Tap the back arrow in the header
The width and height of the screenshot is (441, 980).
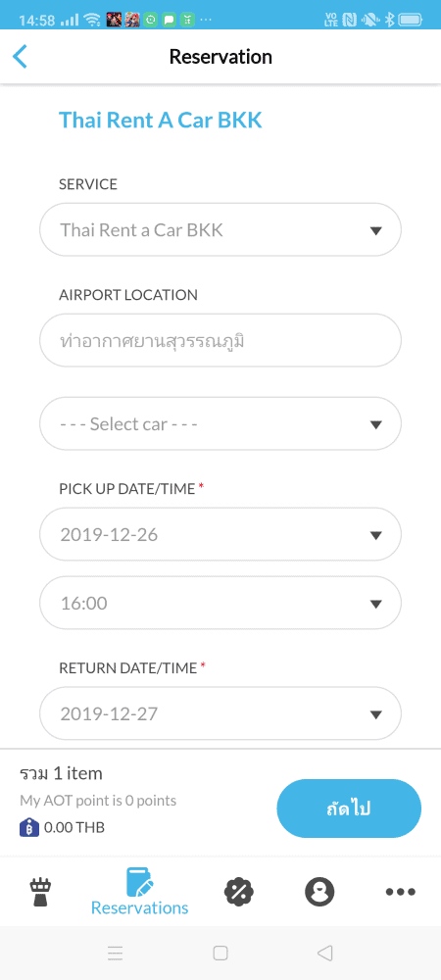tap(20, 57)
